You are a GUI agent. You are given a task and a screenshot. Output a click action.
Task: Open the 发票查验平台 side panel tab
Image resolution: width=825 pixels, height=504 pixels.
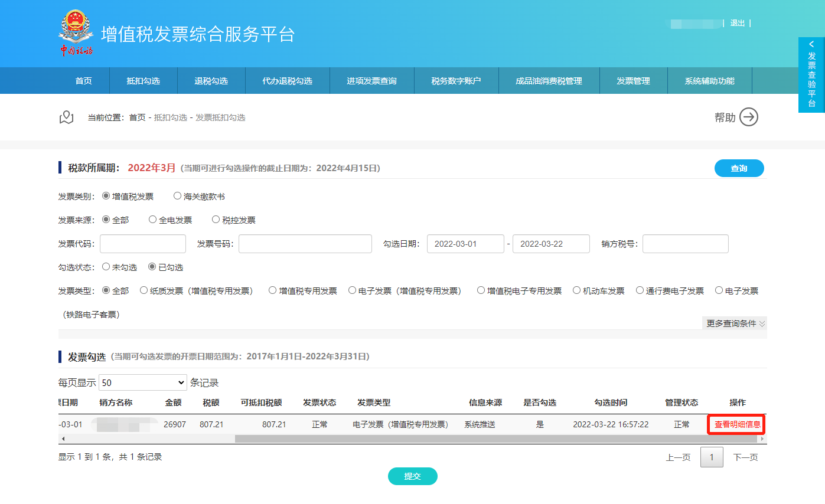(x=811, y=75)
